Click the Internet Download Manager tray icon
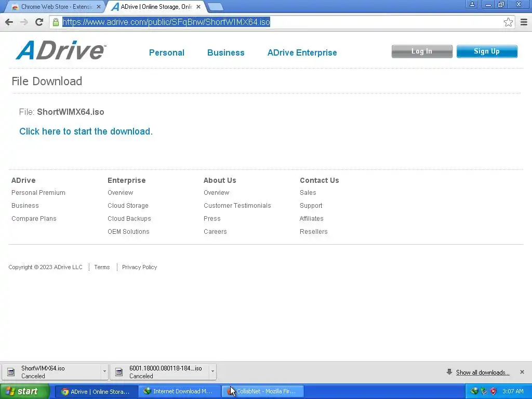 pyautogui.click(x=475, y=391)
